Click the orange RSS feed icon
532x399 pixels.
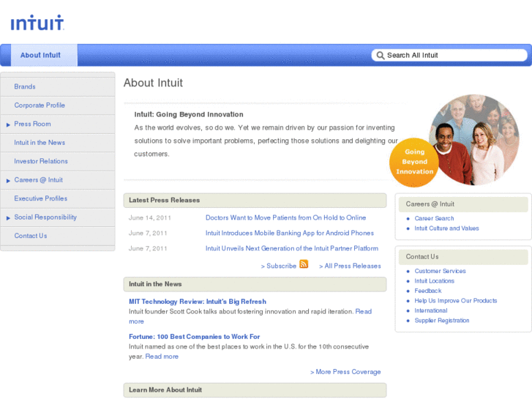tap(304, 264)
